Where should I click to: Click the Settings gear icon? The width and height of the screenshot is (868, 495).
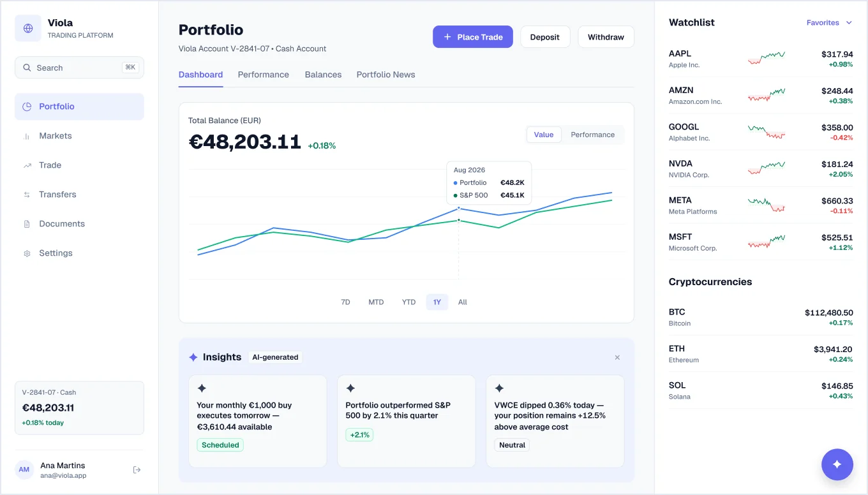coord(27,253)
